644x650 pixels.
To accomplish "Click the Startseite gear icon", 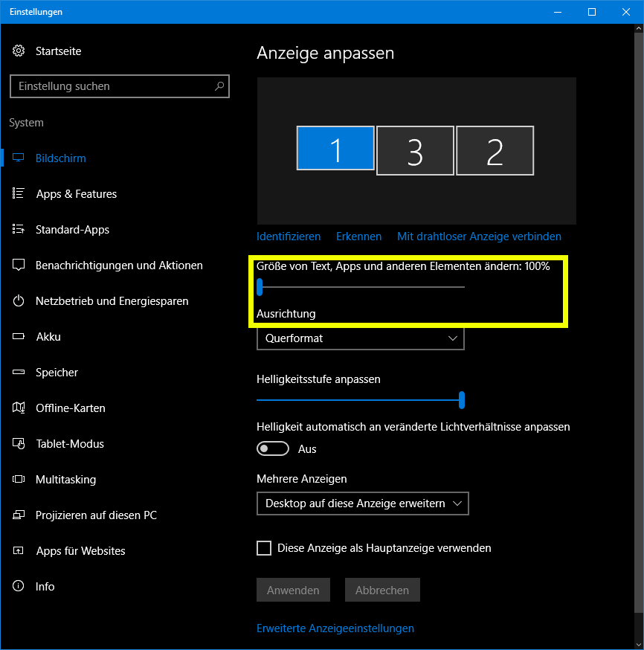I will tap(19, 51).
